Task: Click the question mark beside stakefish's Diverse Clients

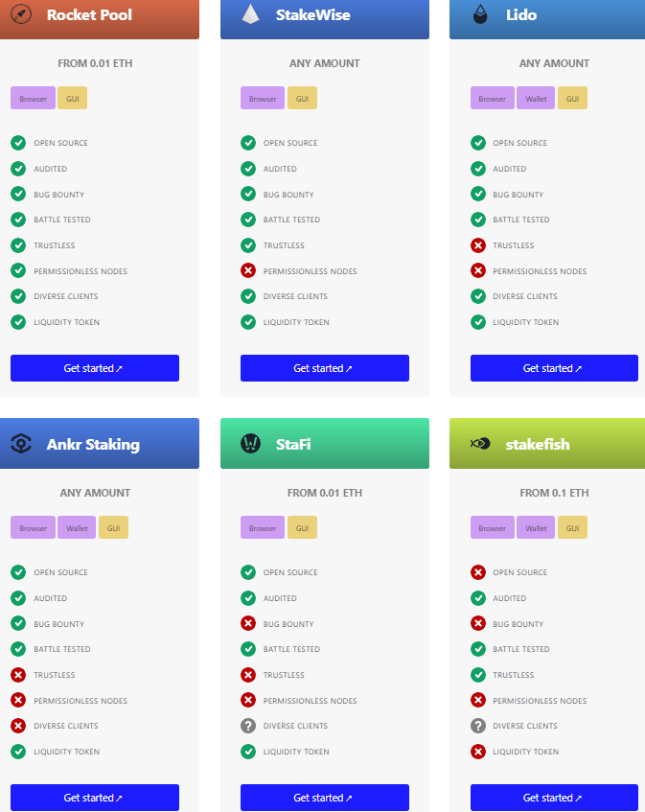Action: click(477, 726)
